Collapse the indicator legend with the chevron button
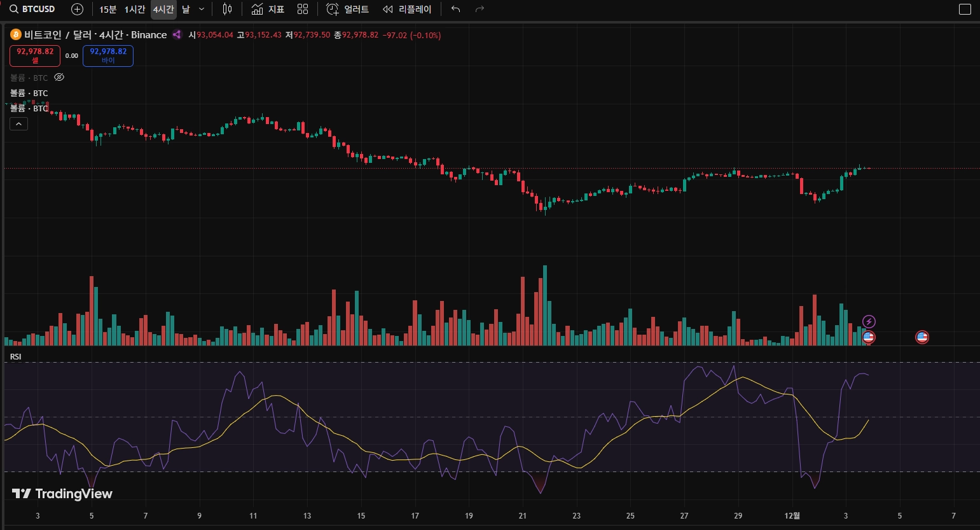The width and height of the screenshot is (980, 530). (18, 123)
